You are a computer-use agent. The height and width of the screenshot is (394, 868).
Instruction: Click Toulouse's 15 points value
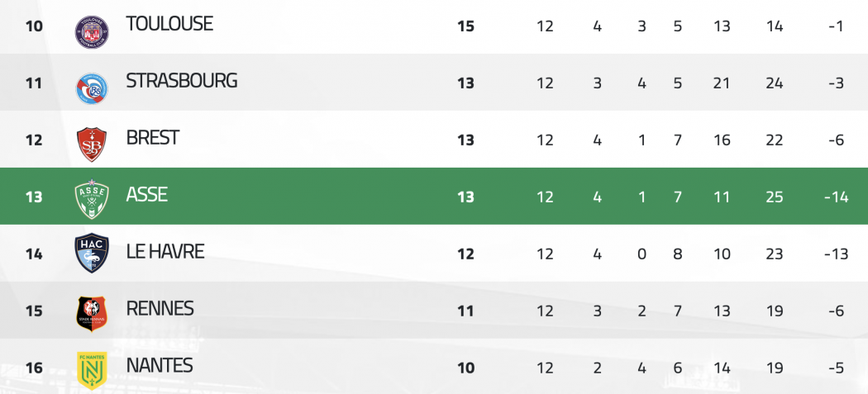tap(466, 26)
